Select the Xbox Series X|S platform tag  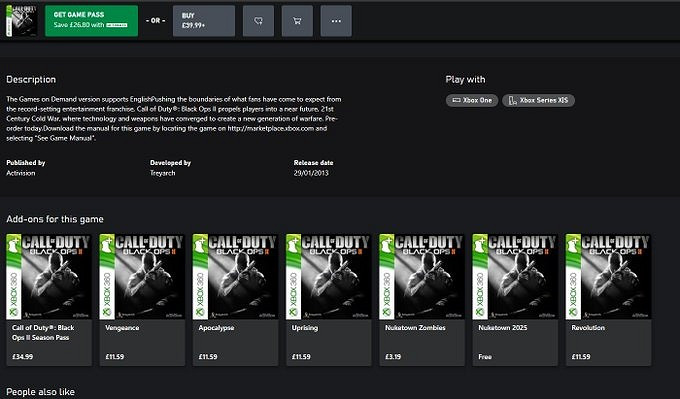tap(538, 100)
